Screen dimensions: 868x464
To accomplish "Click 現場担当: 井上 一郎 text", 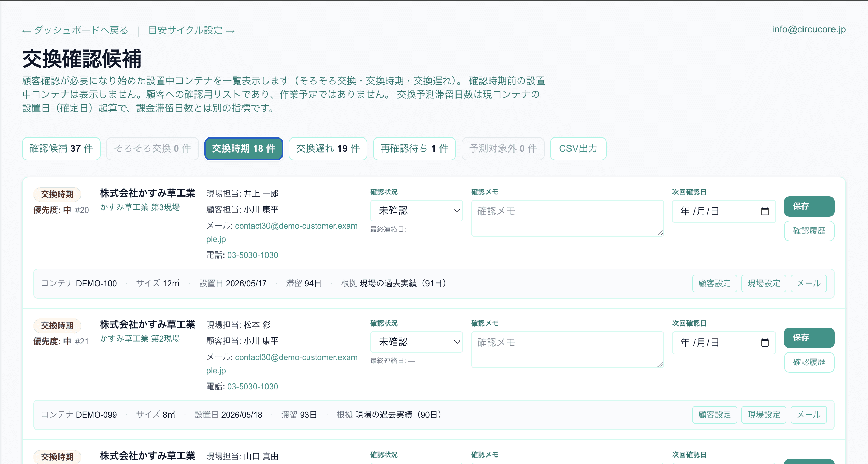I will 243,194.
